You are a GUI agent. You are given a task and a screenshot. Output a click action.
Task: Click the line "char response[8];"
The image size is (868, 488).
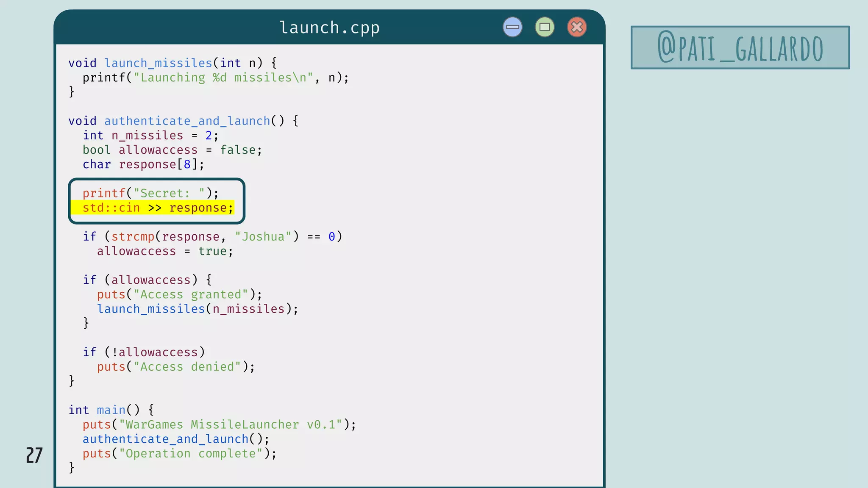[x=143, y=164]
